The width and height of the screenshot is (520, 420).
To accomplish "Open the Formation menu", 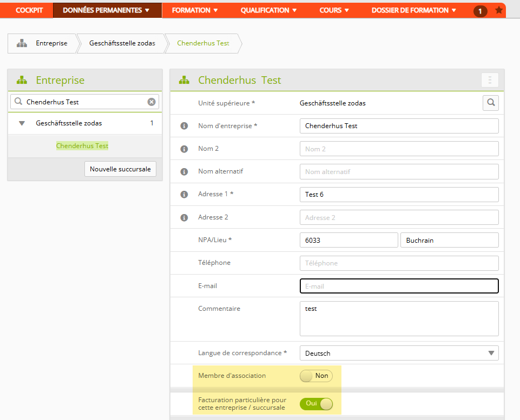I will point(195,10).
